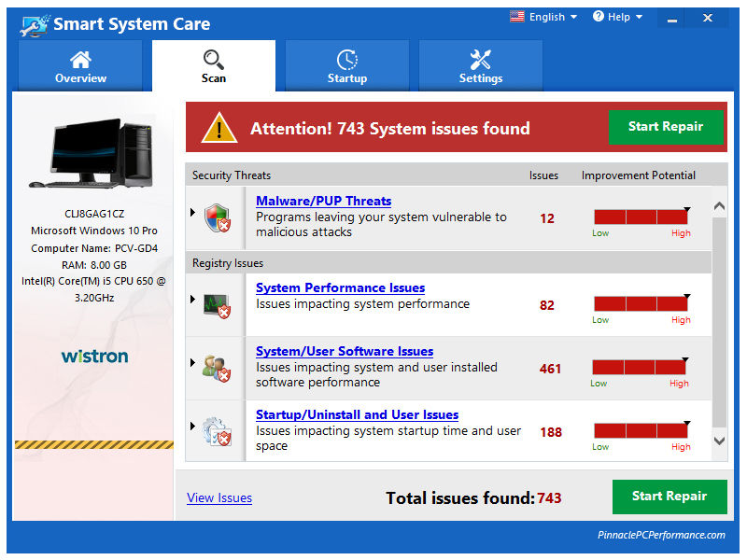
Task: Click the top Start Repair button
Action: 666,127
